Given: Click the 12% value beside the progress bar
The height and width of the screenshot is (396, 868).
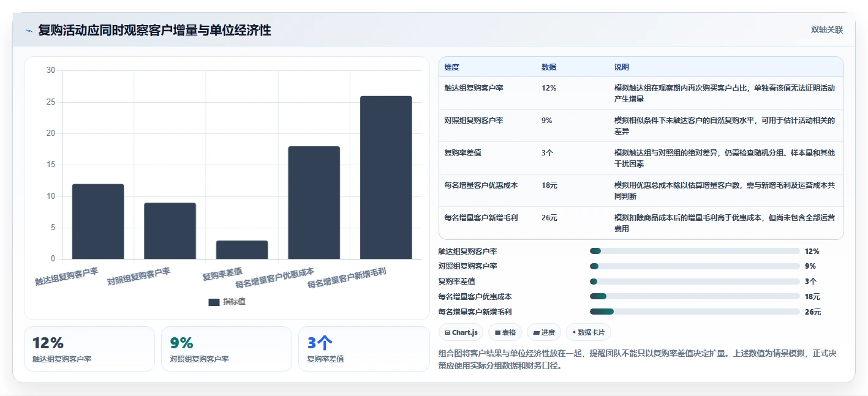Looking at the screenshot, I should coord(812,252).
